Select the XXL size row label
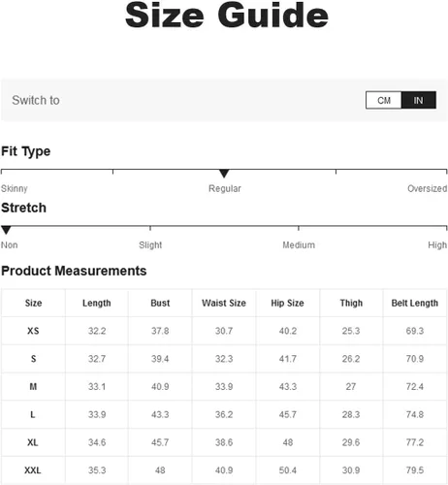This screenshot has height=485, width=448. coord(33,470)
